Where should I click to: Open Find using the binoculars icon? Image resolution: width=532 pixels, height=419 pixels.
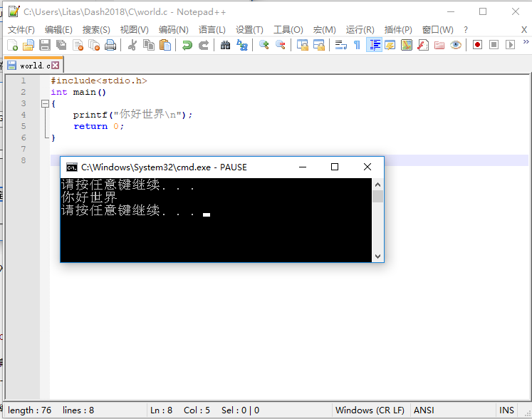225,45
